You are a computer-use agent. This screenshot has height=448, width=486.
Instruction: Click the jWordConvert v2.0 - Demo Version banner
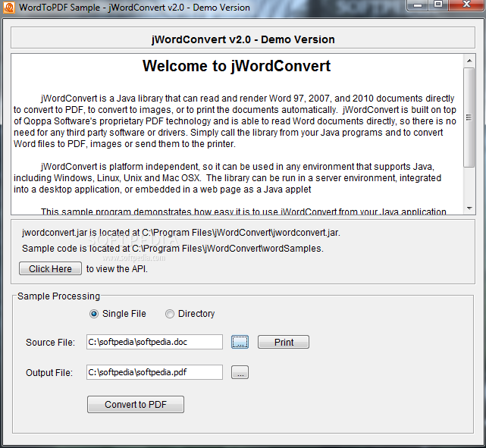point(243,38)
